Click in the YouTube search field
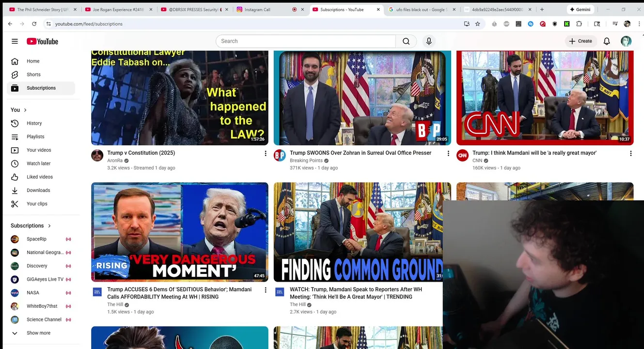The height and width of the screenshot is (349, 644). tap(305, 41)
